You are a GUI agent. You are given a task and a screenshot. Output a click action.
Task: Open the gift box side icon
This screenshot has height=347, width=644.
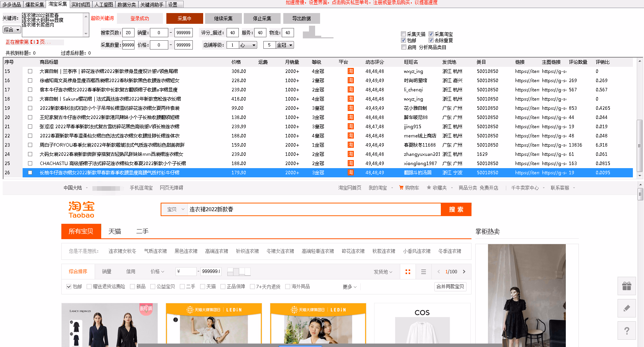click(x=627, y=286)
